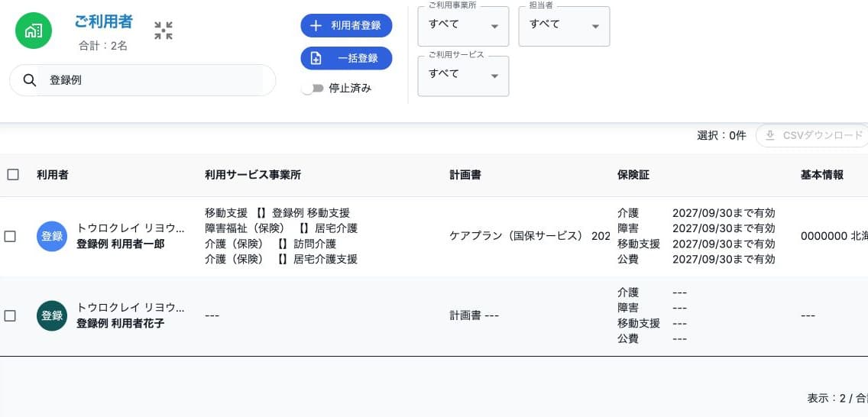The height and width of the screenshot is (417, 868).
Task: Click the blue 登録 avatar for 利用者一郎
Action: tap(52, 236)
